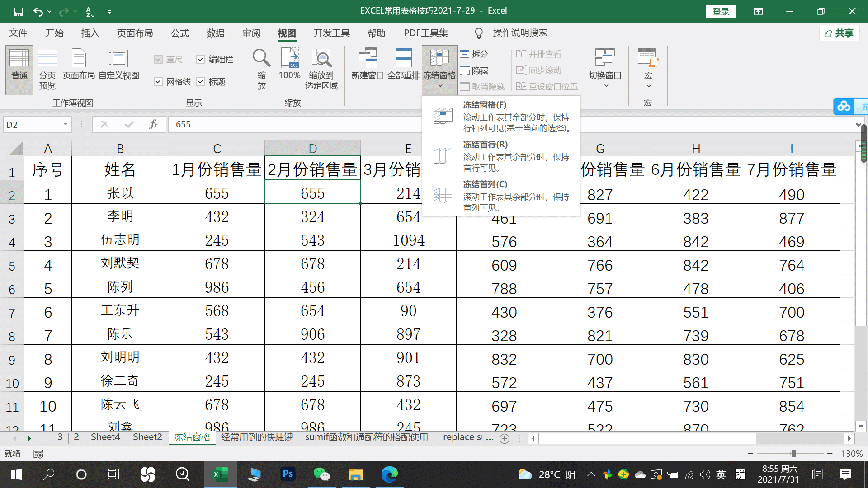The height and width of the screenshot is (488, 868).
Task: Click the confirm entry checkmark icon
Action: pos(129,124)
